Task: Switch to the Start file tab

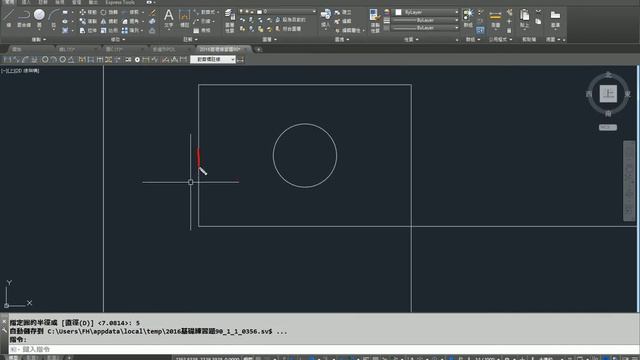Action: tap(17, 49)
